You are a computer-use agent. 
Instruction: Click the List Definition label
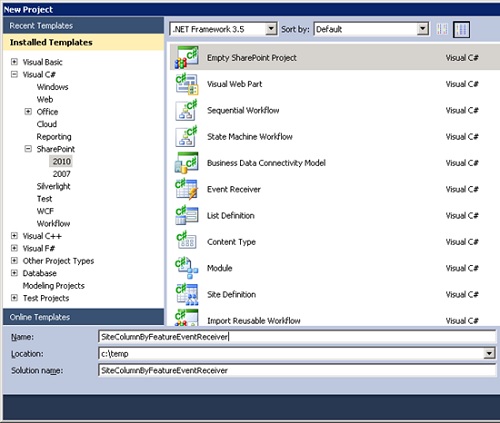pyautogui.click(x=231, y=216)
